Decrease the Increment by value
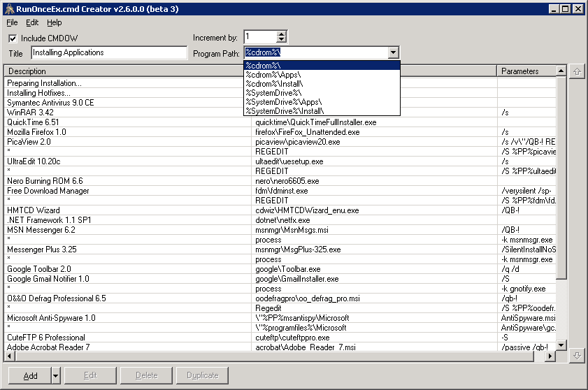Image resolution: width=588 pixels, height=390 pixels. pyautogui.click(x=281, y=39)
